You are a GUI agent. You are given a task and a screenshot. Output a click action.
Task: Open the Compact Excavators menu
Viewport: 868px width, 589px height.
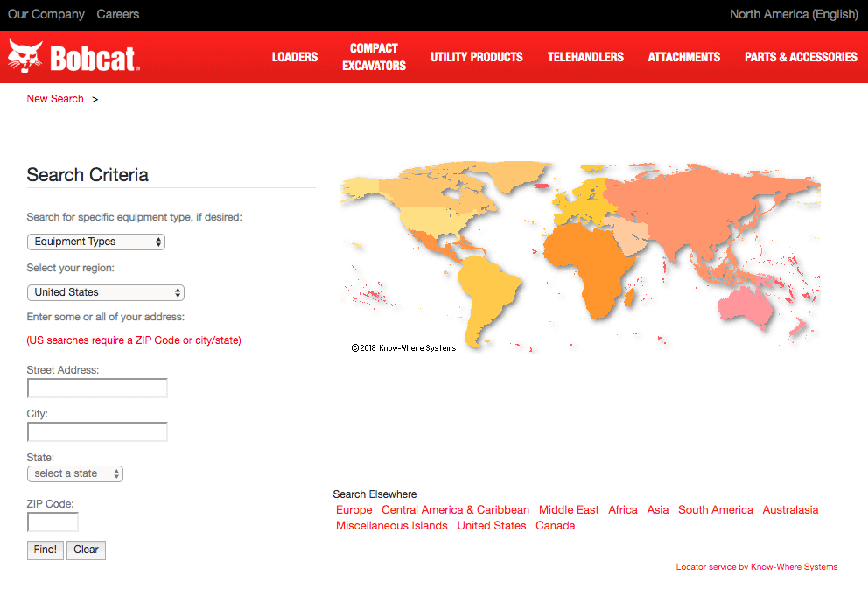point(374,57)
